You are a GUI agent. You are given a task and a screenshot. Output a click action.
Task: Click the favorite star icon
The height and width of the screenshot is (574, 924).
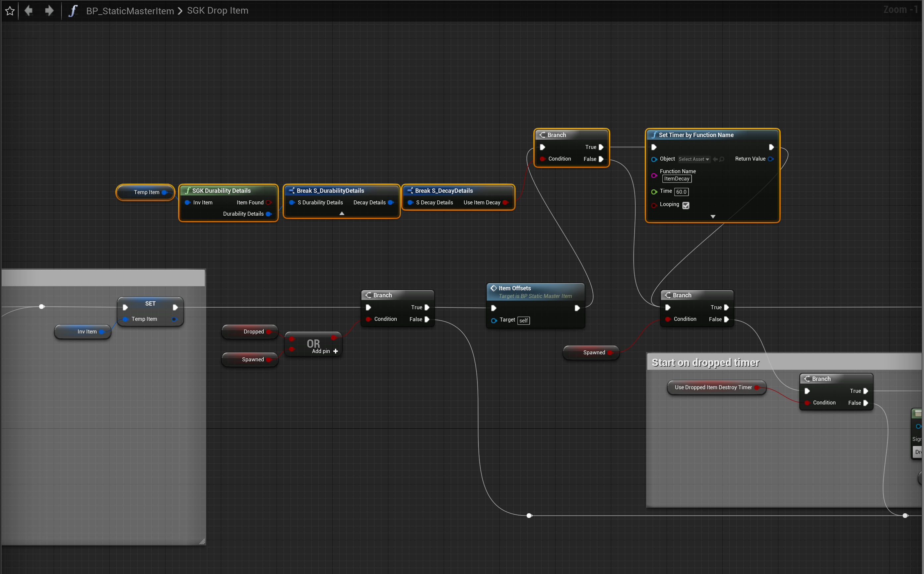pyautogui.click(x=10, y=11)
